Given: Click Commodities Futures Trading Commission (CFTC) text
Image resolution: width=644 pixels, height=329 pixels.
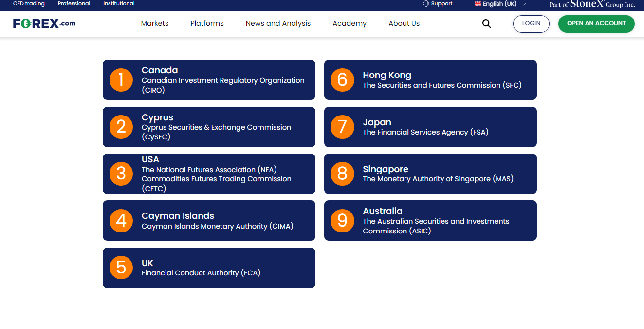Looking at the screenshot, I should (217, 184).
